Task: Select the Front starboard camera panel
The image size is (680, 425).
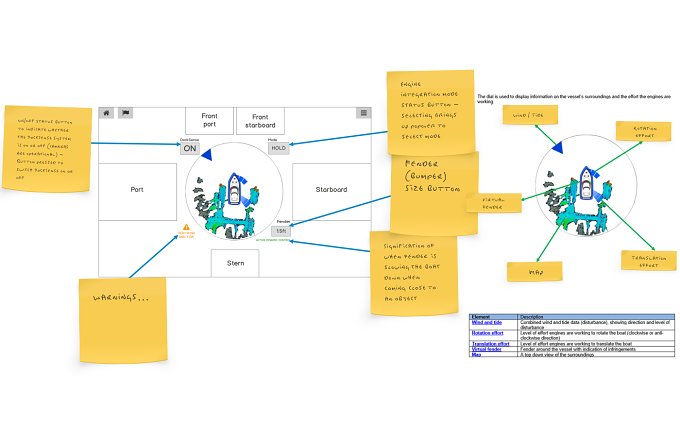Action: point(260,121)
